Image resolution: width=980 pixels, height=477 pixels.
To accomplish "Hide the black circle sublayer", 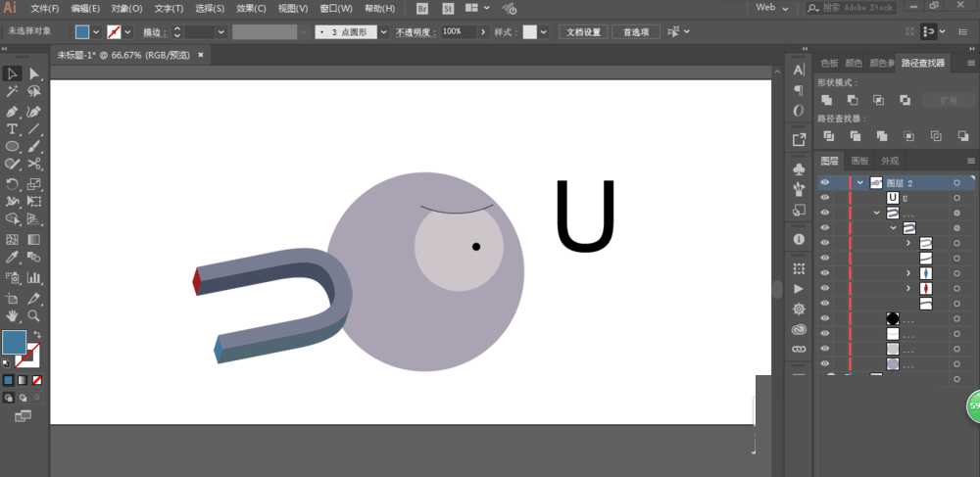I will [x=824, y=318].
